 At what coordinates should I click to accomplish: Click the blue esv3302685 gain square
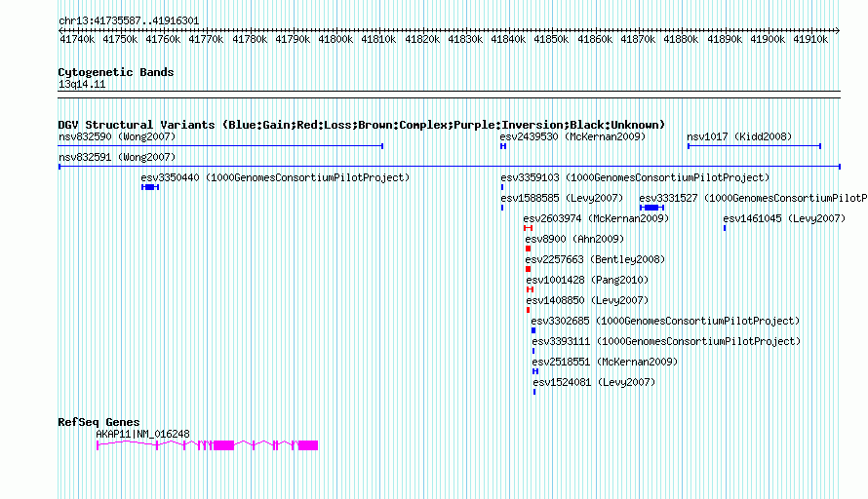point(533,330)
